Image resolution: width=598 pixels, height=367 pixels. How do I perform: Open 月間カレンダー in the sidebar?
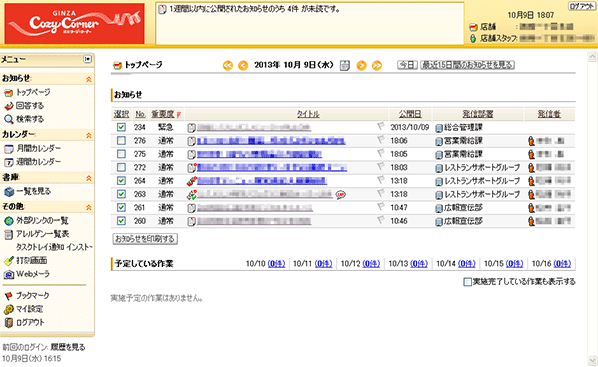[x=38, y=148]
